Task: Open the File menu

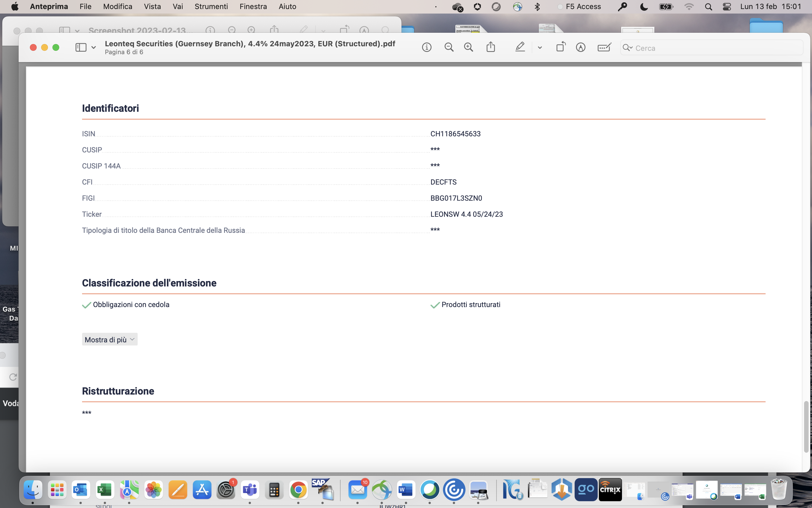Action: pos(85,7)
